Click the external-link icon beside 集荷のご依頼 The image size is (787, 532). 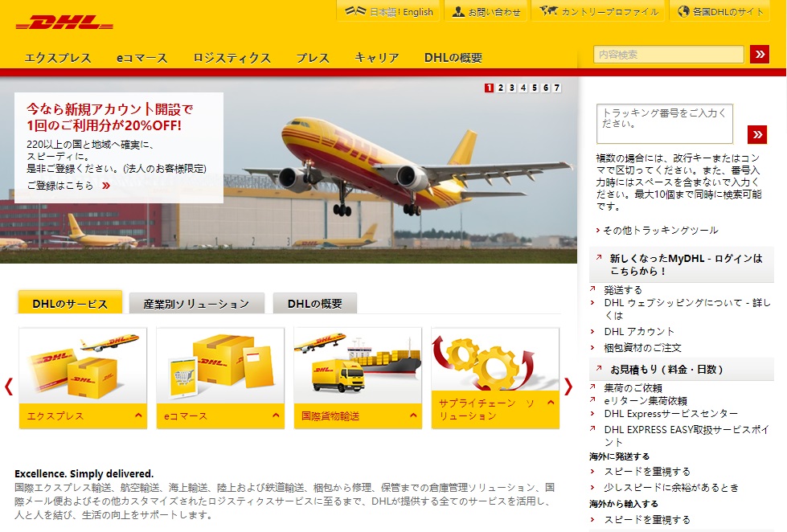(x=592, y=387)
